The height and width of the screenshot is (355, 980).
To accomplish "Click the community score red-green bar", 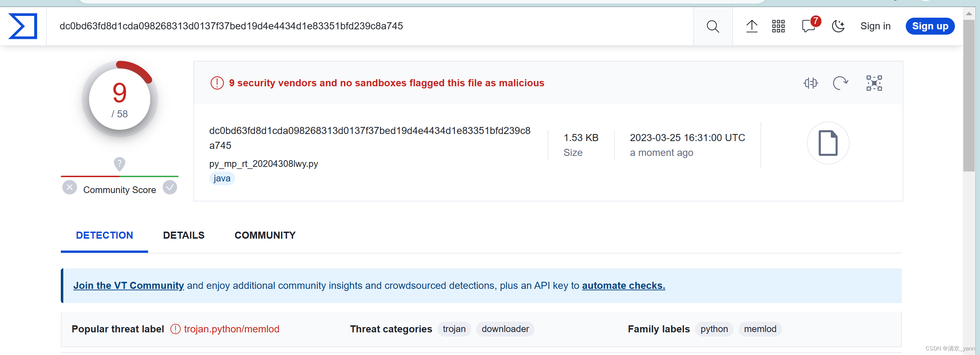I will click(119, 176).
